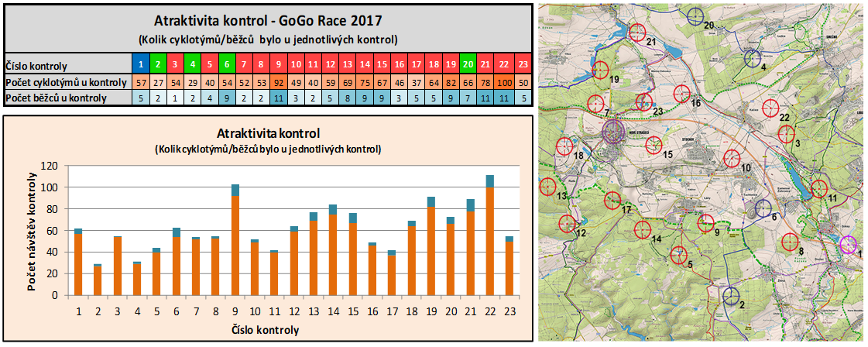Screen dimensions: 868x347
Task: Select the shortest bar, control 2, in the chart
Action: (x=98, y=280)
